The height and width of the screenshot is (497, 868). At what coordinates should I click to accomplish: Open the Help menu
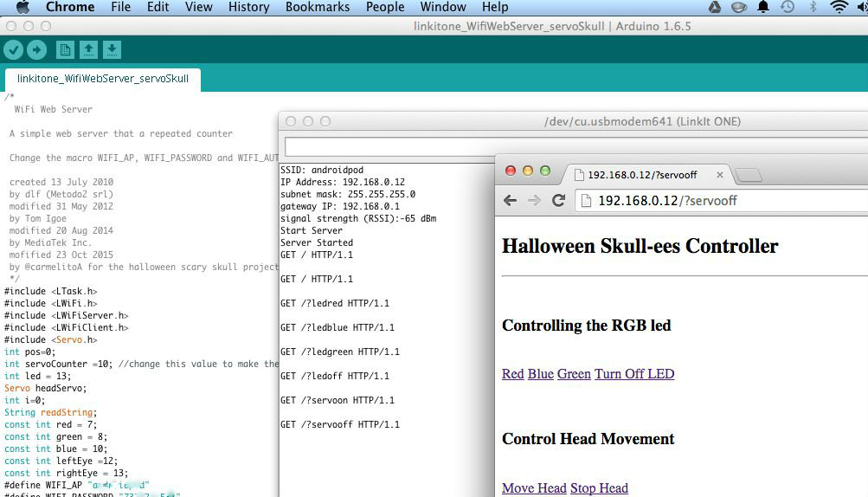(495, 7)
